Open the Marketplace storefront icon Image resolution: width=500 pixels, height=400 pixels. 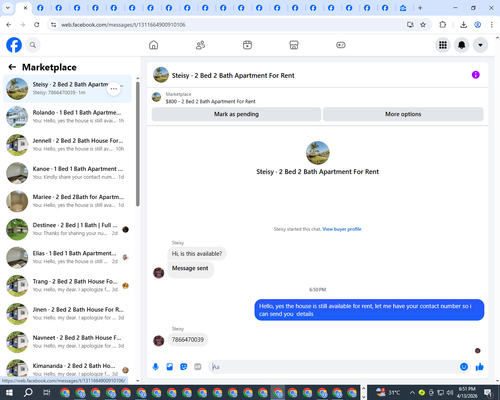294,45
